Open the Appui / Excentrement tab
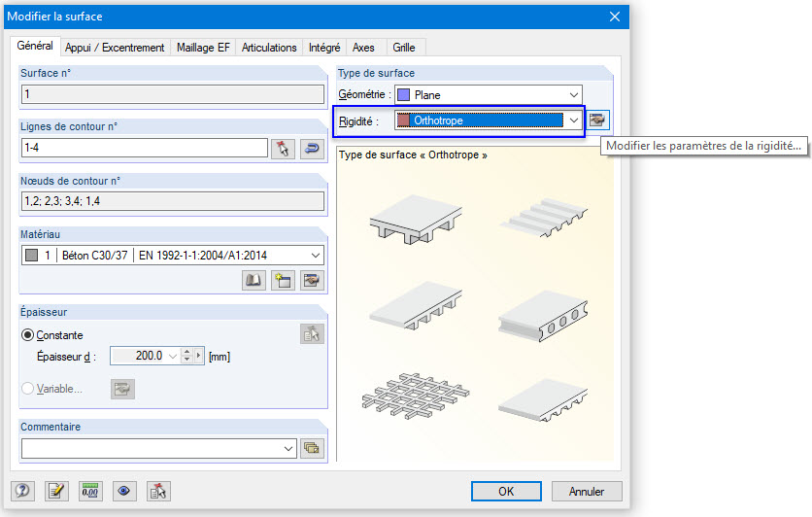Viewport: 812px width, 517px height. [115, 48]
